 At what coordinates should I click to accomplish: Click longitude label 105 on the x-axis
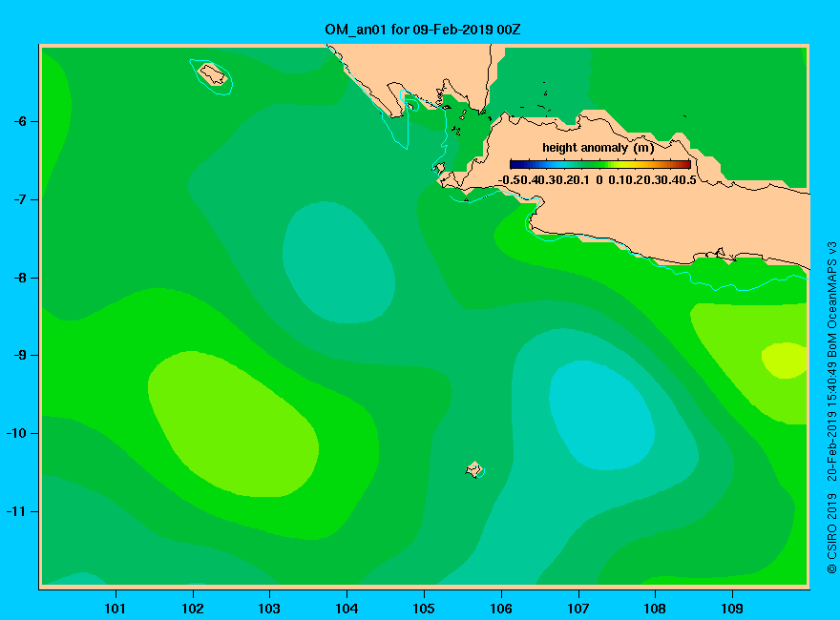pos(424,609)
